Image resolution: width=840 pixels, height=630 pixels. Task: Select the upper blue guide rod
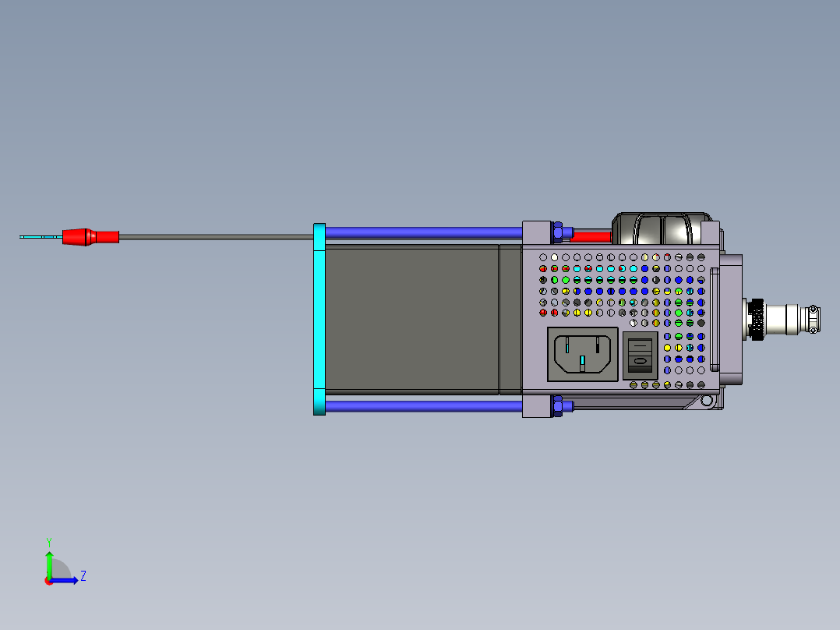point(424,232)
